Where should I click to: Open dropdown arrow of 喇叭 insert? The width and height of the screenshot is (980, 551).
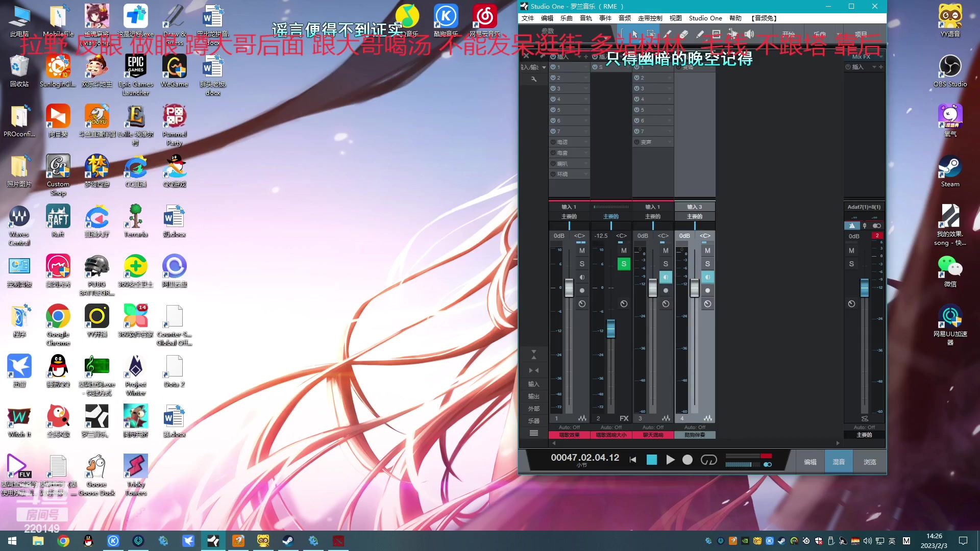pyautogui.click(x=586, y=163)
